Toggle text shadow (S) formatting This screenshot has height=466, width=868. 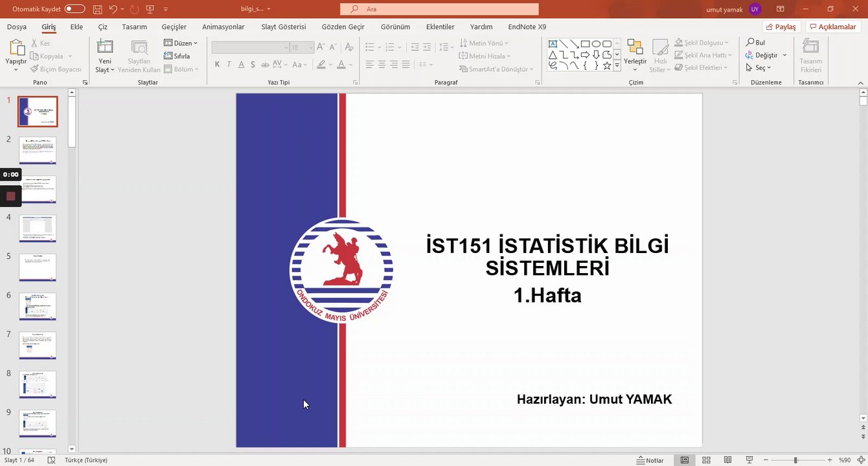[253, 64]
